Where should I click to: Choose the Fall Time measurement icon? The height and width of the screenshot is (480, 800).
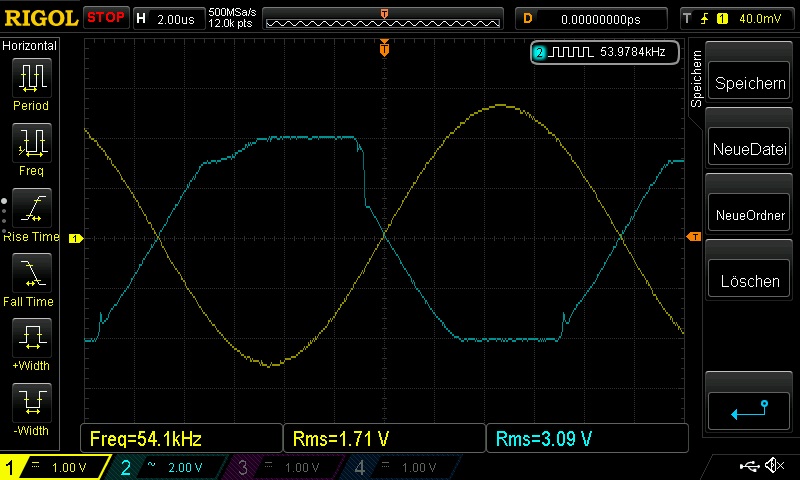pyautogui.click(x=32, y=273)
